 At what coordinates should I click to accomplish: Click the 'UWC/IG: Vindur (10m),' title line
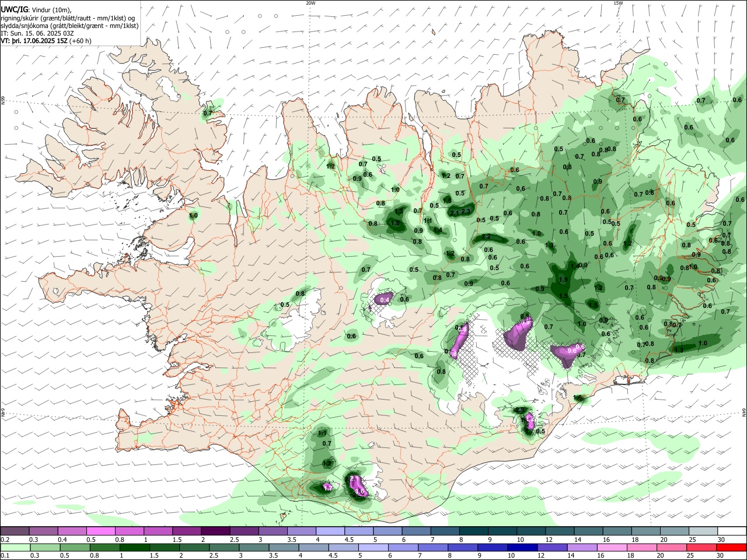pos(36,10)
